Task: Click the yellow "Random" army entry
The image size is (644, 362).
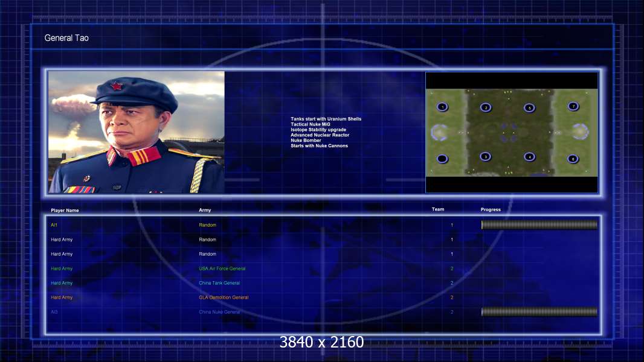Action: click(x=207, y=225)
